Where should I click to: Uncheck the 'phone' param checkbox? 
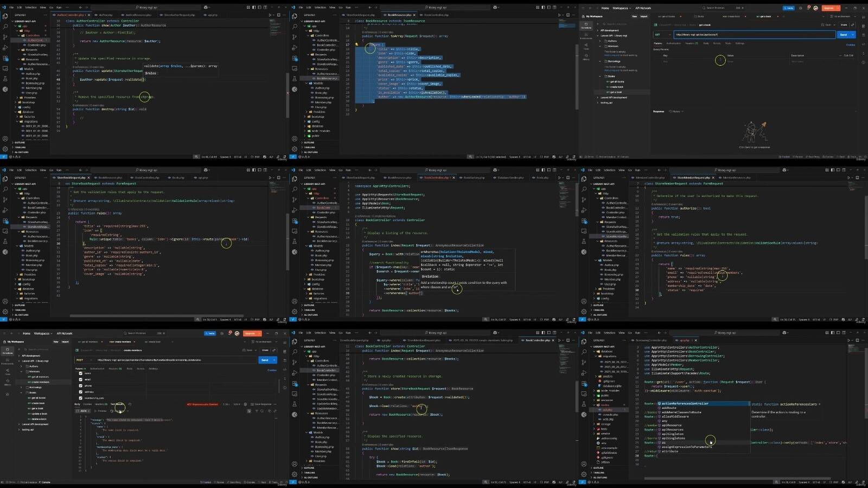(81, 386)
